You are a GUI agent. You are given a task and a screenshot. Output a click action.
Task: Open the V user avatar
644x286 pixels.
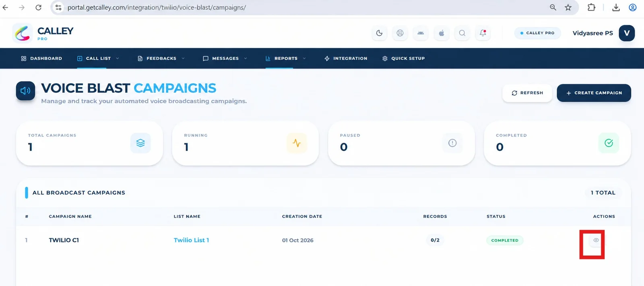[627, 33]
